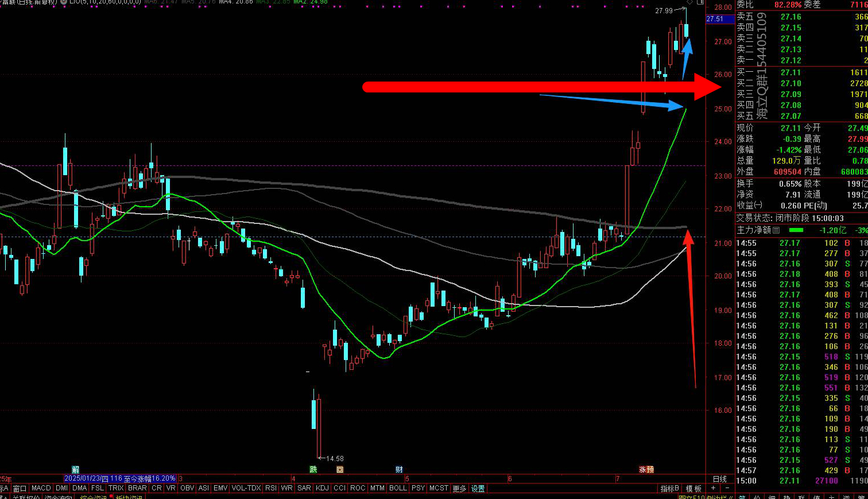Open the 窗口 tab in the indicator bar
Viewport: 868px width, 499px height.
20,489
